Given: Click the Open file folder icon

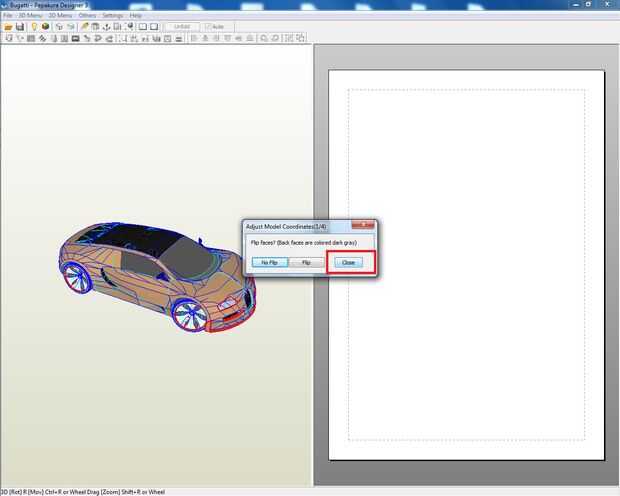Looking at the screenshot, I should tap(8, 26).
